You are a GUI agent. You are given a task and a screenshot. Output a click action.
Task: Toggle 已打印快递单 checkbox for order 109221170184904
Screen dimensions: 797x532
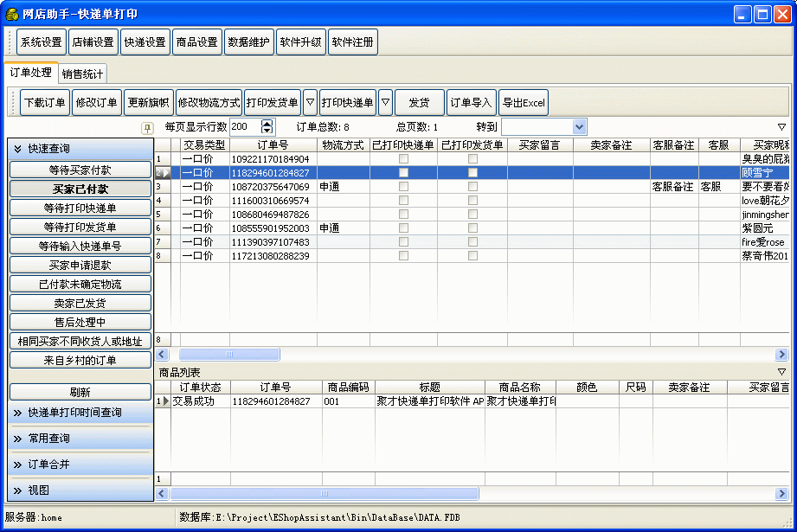[x=403, y=159]
